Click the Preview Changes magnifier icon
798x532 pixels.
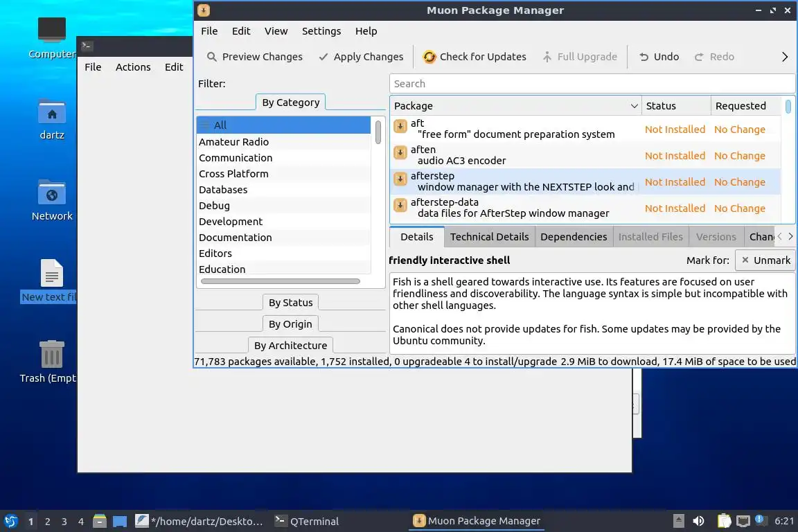click(212, 57)
